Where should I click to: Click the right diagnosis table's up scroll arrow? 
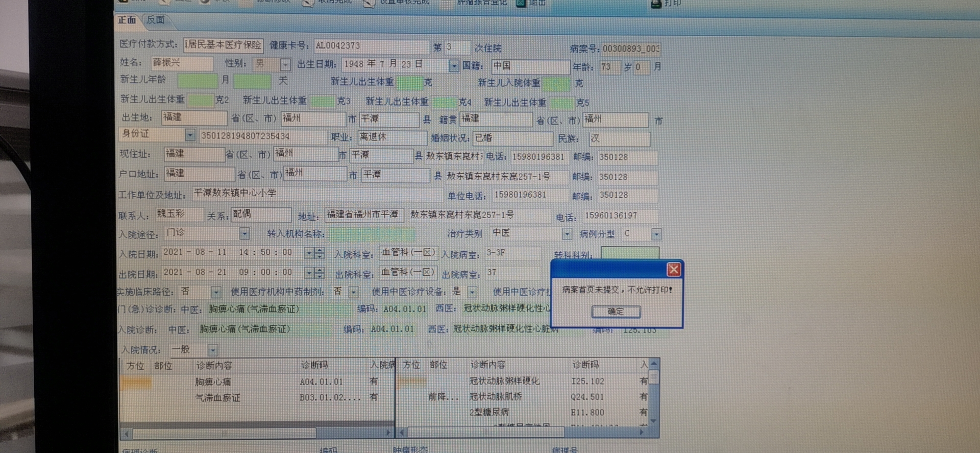coord(653,364)
